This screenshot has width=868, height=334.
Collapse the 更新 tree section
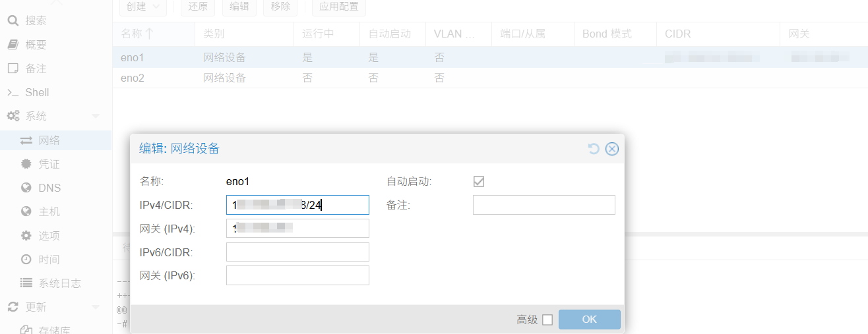click(x=96, y=308)
